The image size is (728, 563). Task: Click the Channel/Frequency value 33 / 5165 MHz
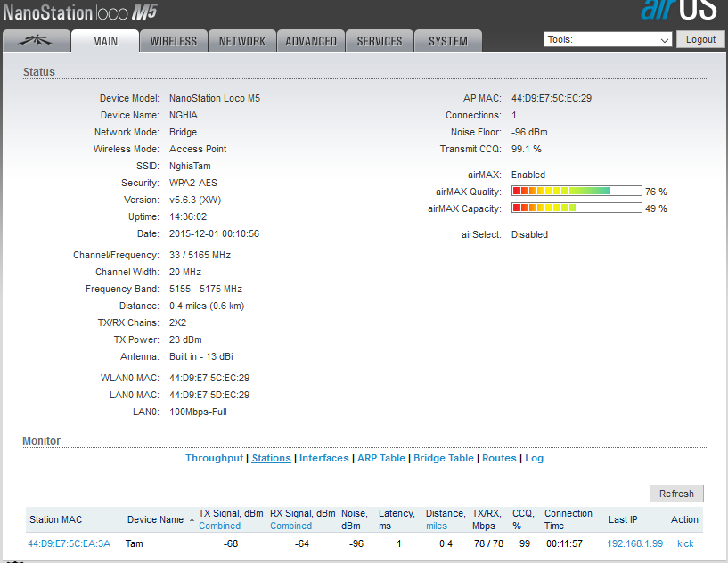[x=200, y=255]
